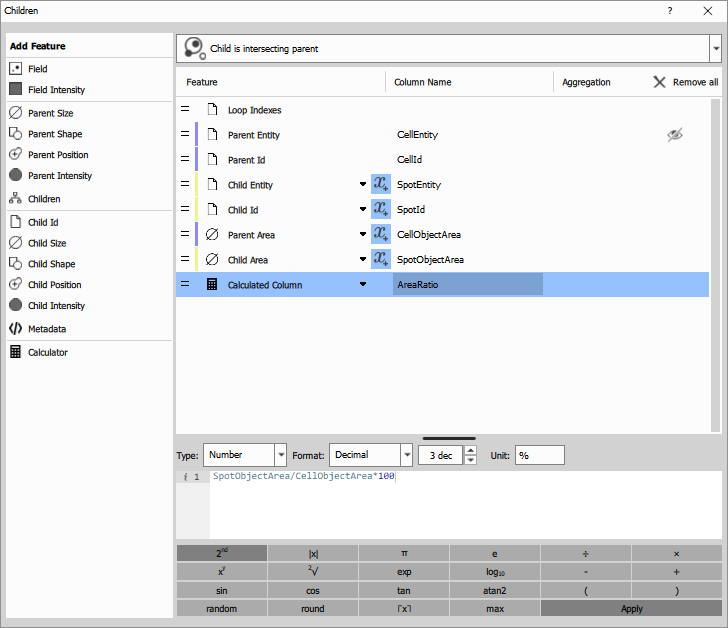Click the Aggregation column header
728x628 pixels.
[x=586, y=82]
